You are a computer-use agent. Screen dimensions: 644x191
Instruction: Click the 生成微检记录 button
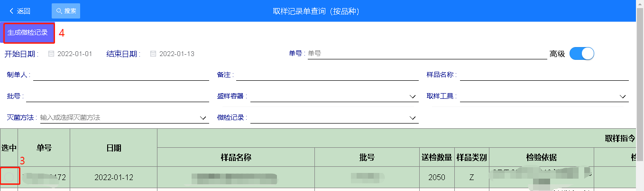pos(28,33)
